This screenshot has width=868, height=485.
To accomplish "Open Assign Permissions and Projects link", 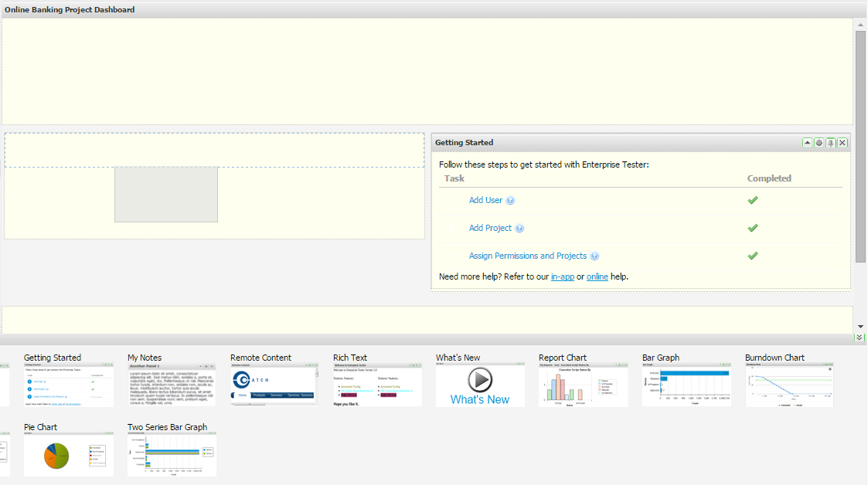I will pos(527,256).
